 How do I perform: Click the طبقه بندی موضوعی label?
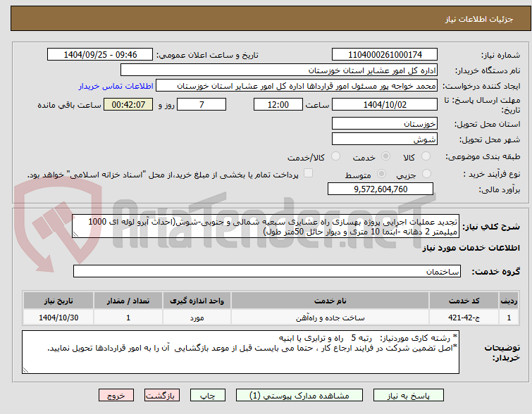click(483, 156)
